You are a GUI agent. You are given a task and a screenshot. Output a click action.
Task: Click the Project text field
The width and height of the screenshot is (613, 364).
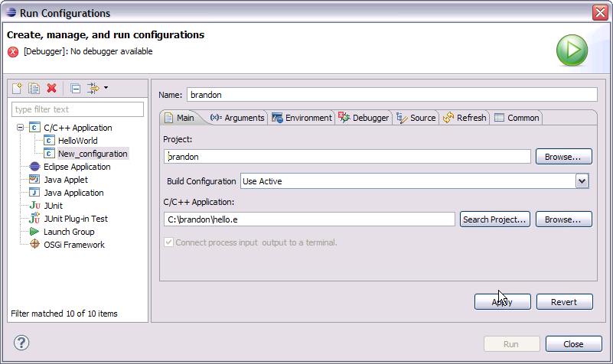click(347, 157)
